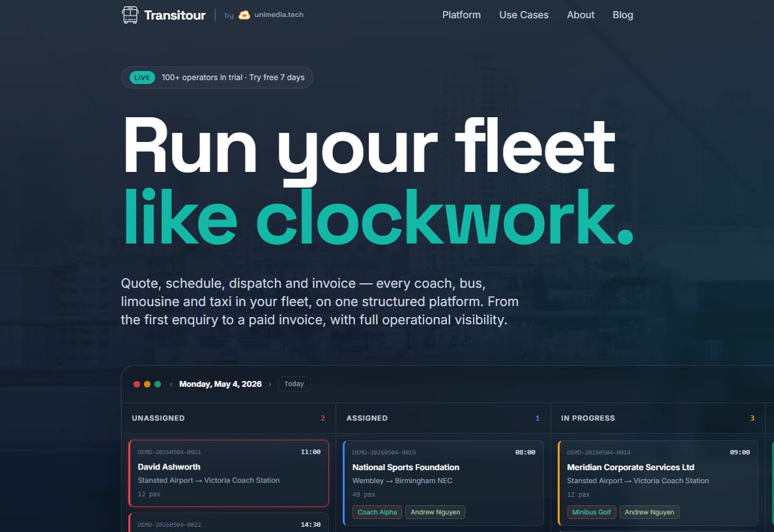This screenshot has width=774, height=532.
Task: Click the Coach Alpha vehicle tag
Action: (377, 512)
